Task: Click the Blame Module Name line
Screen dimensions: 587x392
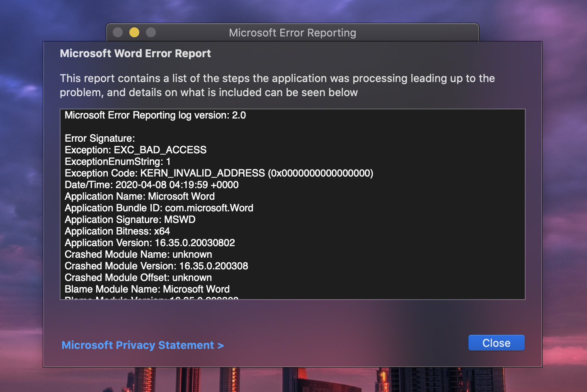Action: coord(147,289)
